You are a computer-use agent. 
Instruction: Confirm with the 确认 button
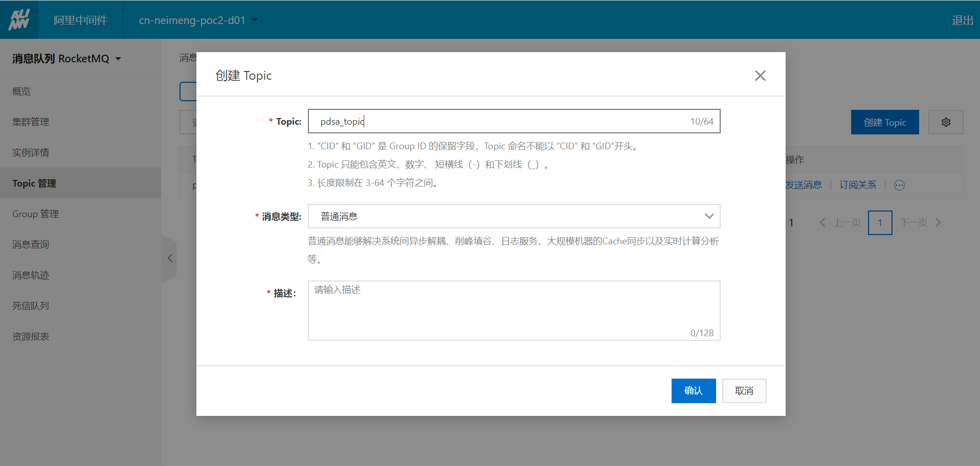694,391
